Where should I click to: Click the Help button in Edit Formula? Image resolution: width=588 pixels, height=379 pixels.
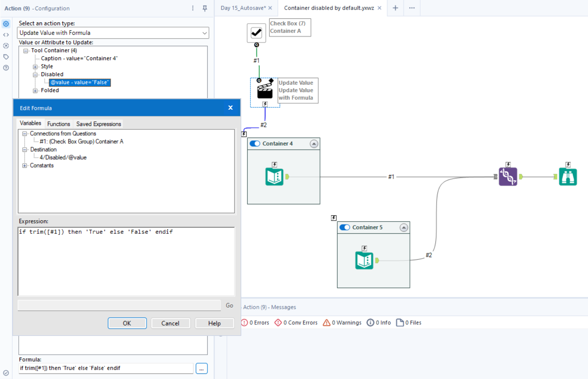coord(215,323)
